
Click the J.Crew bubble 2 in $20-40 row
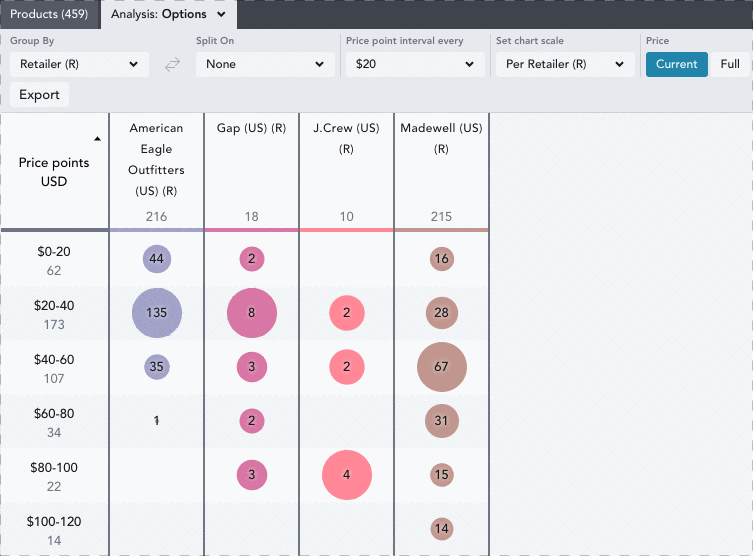(347, 313)
